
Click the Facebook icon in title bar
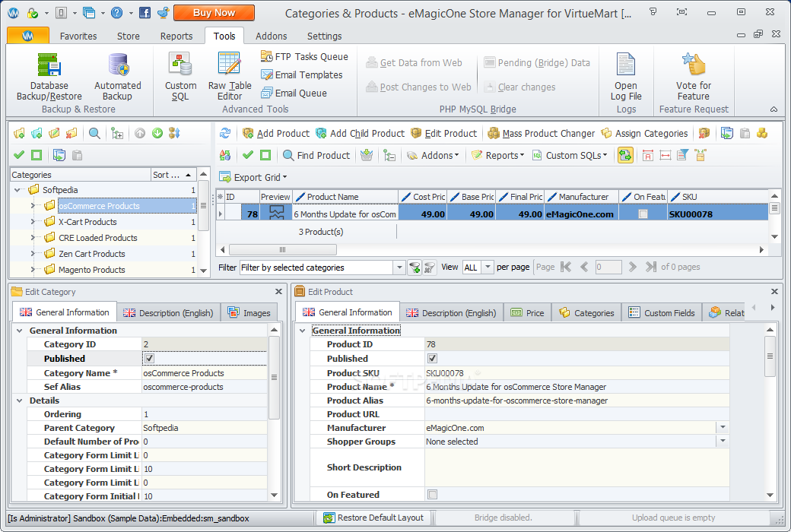point(145,13)
